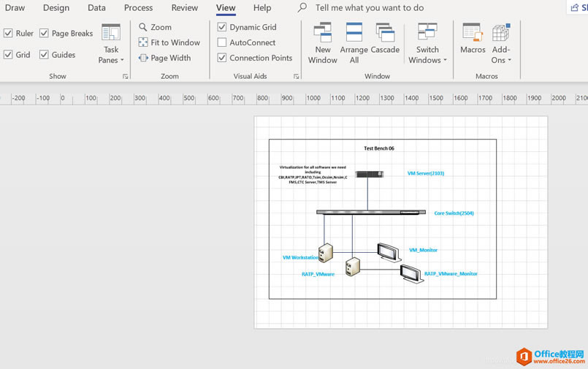This screenshot has width=588, height=369.
Task: Click the Tell me search field
Action: 369,8
